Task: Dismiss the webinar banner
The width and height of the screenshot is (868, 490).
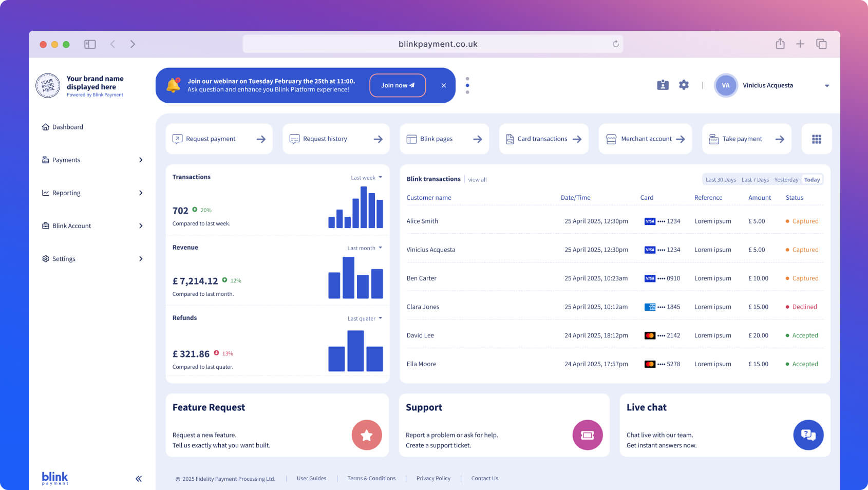Action: [x=444, y=85]
